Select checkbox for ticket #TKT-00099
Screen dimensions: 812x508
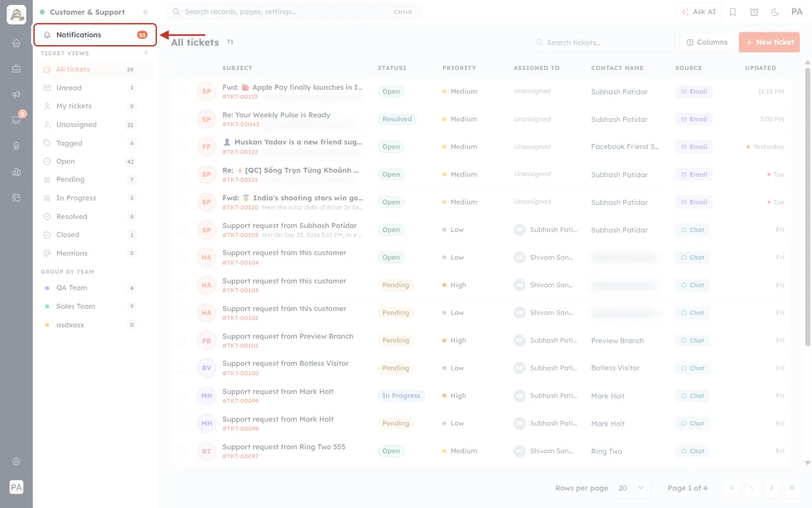(x=182, y=396)
